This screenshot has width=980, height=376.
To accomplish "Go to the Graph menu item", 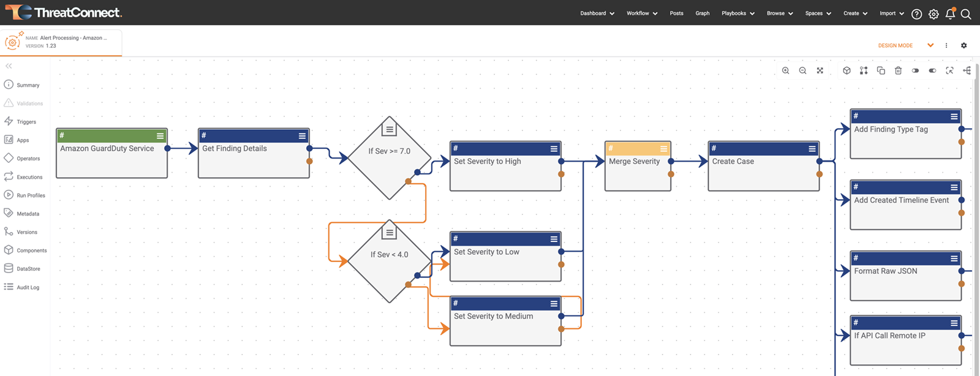I will pyautogui.click(x=702, y=13).
